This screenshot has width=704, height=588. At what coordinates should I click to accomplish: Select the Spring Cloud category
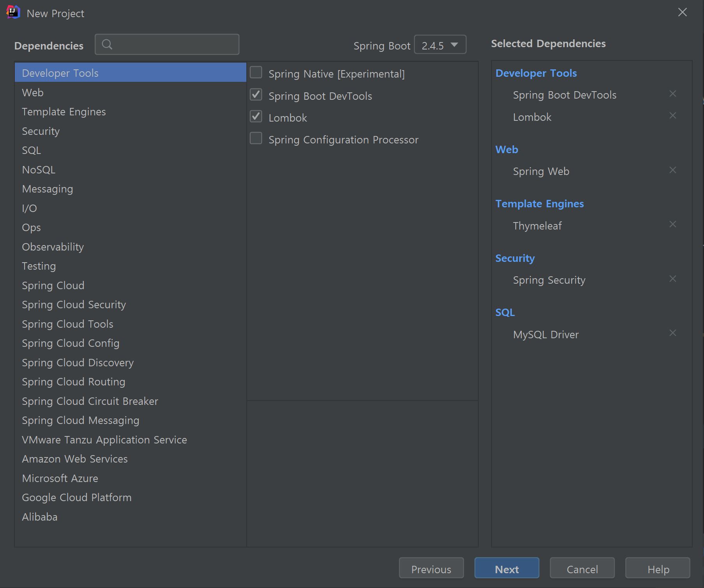coord(130,285)
